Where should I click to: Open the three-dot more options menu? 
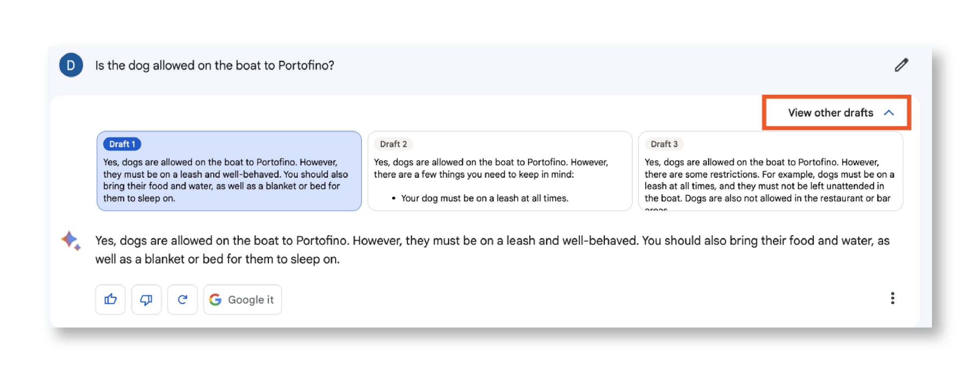[x=893, y=298]
